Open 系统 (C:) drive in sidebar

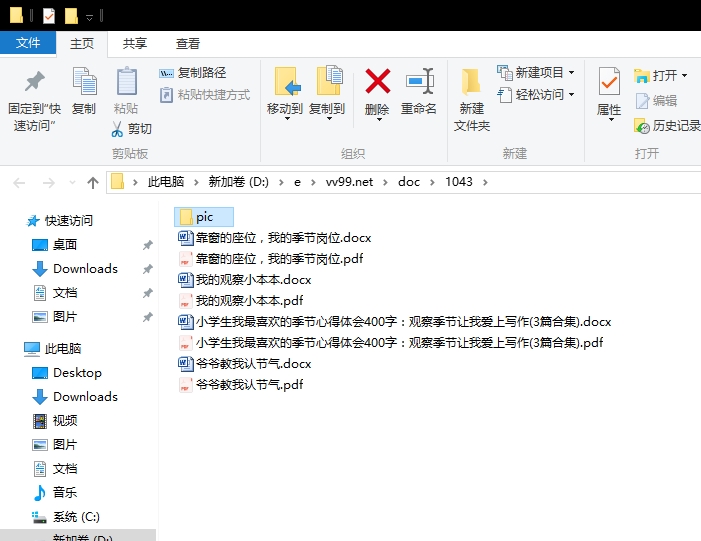pos(66,517)
